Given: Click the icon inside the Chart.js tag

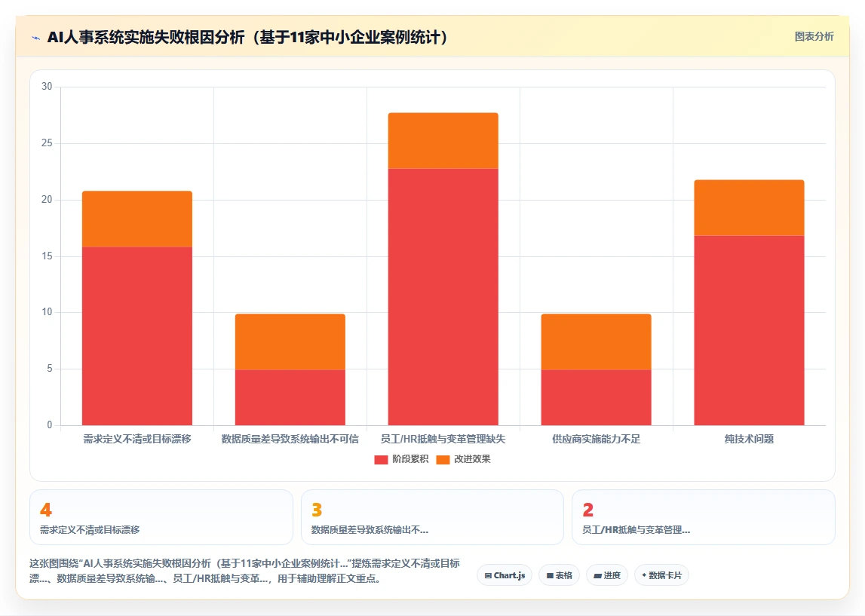Looking at the screenshot, I should click(x=488, y=576).
